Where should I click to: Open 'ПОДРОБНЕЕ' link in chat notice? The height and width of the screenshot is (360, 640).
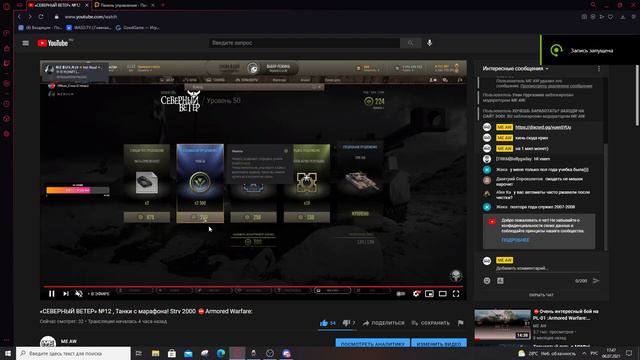pos(515,240)
